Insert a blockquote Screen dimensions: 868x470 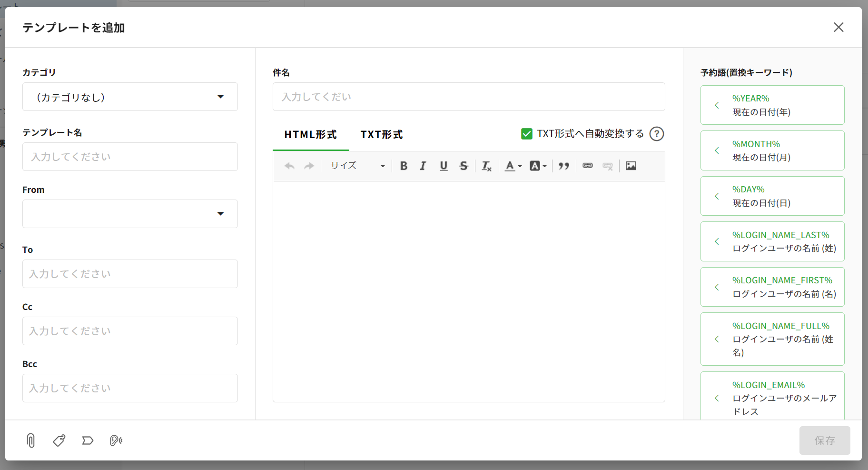564,166
